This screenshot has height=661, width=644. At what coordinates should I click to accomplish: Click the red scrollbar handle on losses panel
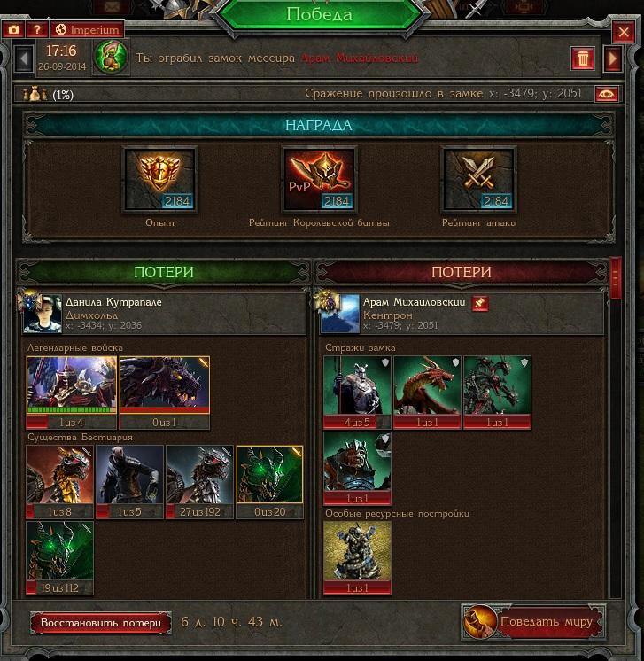(615, 278)
